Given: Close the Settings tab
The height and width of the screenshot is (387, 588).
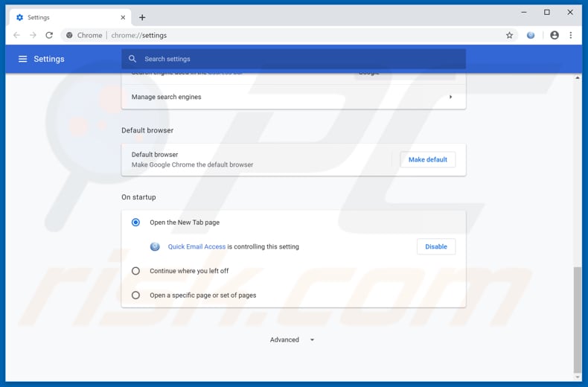Looking at the screenshot, I should (x=123, y=18).
